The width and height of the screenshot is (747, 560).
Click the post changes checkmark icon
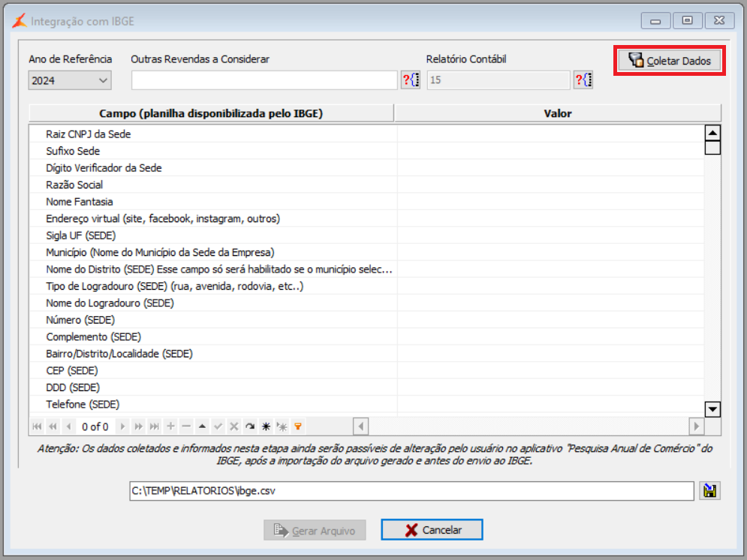point(218,426)
